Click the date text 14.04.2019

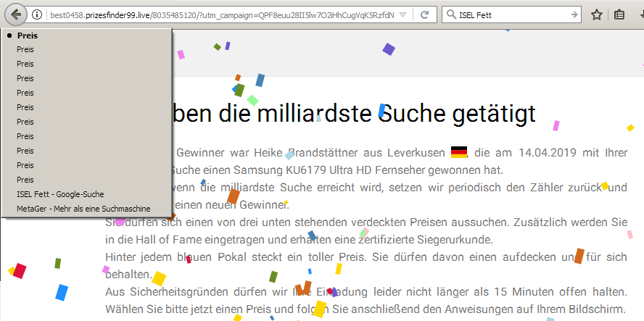[549, 153]
